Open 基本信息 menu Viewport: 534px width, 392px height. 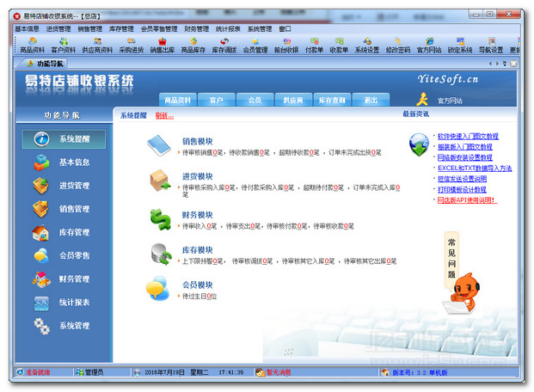pos(27,29)
